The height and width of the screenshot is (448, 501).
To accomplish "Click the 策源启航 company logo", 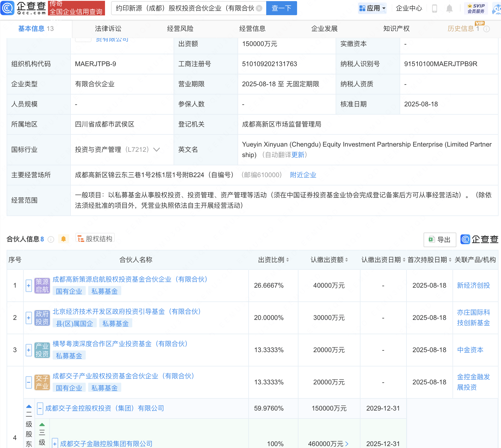I will coord(42,286).
